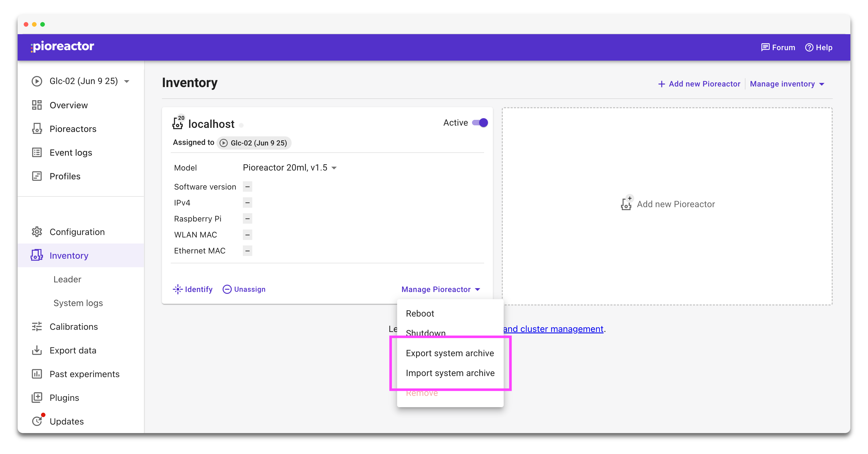Open the Updates page with notification dot
This screenshot has height=454, width=868.
pyautogui.click(x=66, y=421)
